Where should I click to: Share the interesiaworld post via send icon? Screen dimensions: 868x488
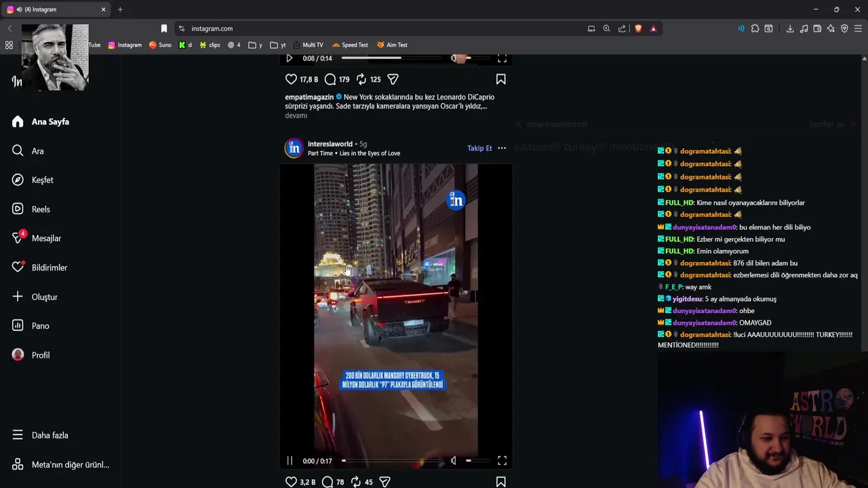pos(384,482)
